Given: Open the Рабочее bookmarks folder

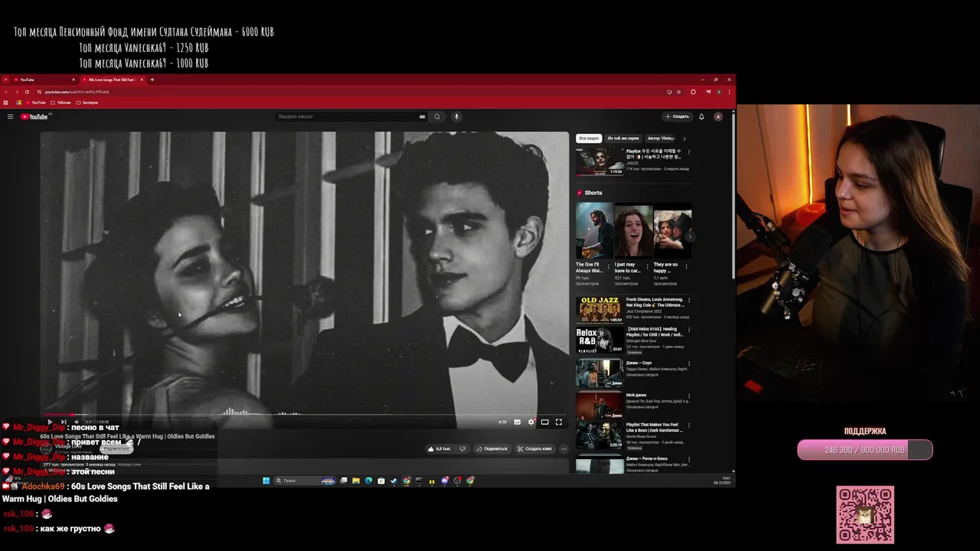Looking at the screenshot, I should (61, 103).
